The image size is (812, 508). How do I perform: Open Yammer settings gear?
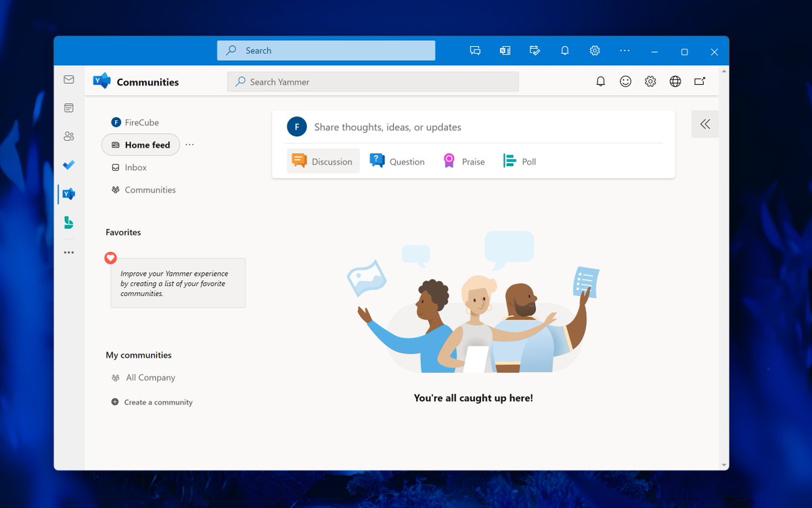[650, 81]
